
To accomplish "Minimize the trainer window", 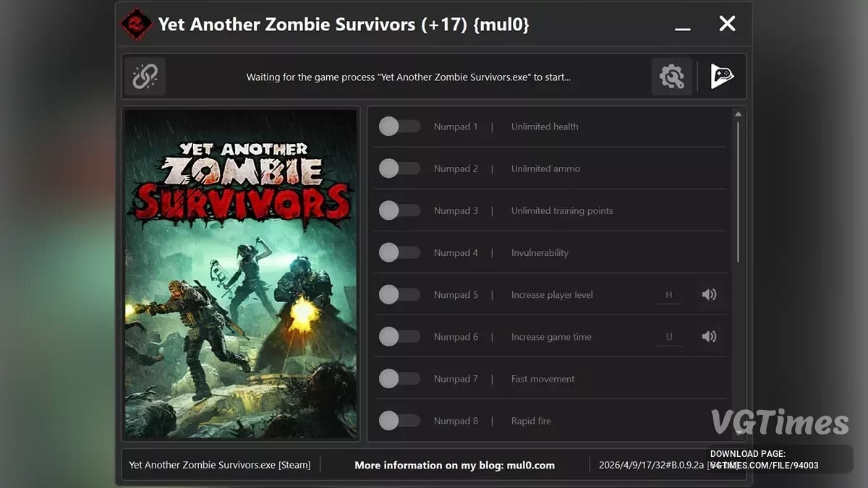I will [682, 29].
